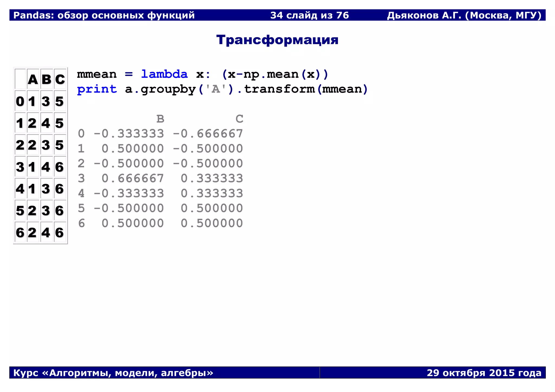
Task: Click "mmean" at the start of the first code line
Action: point(97,74)
